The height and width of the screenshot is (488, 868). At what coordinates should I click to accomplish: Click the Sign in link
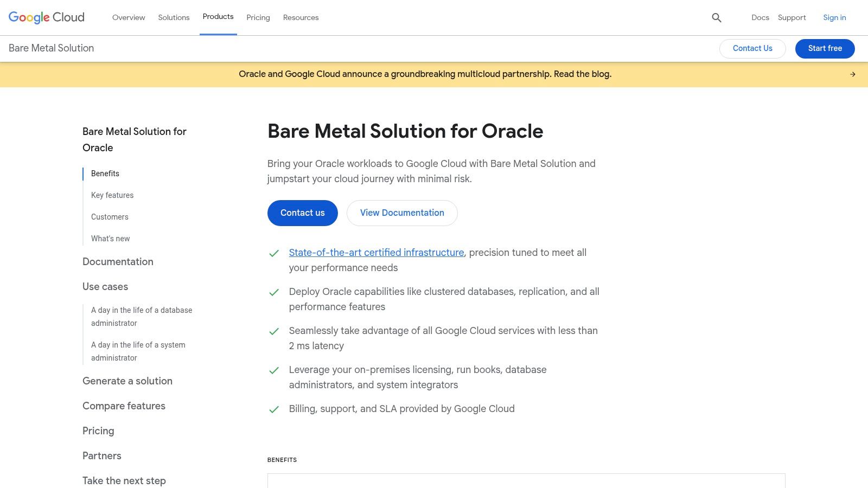click(x=834, y=17)
